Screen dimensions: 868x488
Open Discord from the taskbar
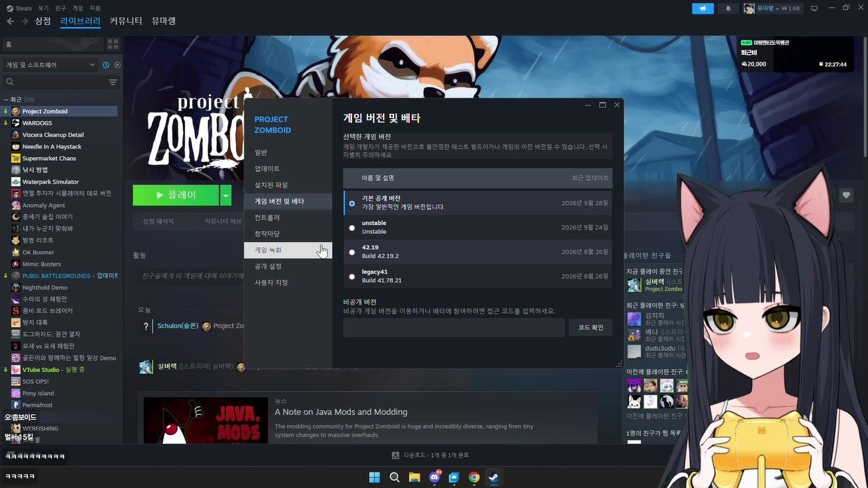[435, 477]
